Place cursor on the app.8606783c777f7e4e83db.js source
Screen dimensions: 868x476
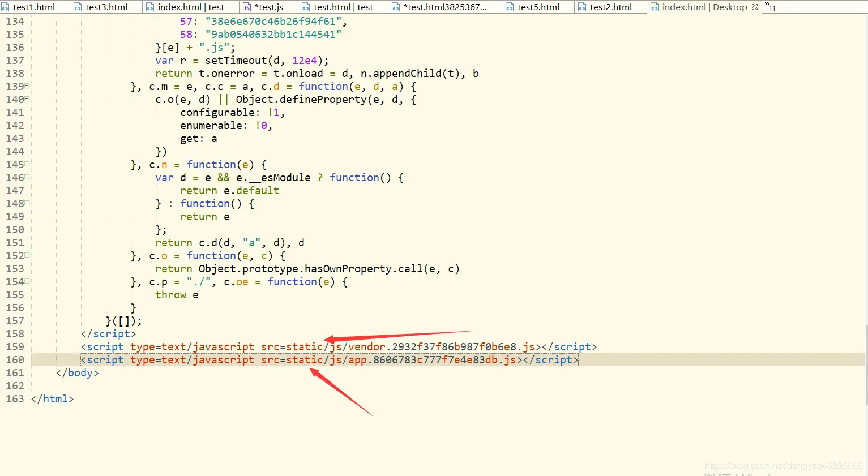pyautogui.click(x=432, y=360)
